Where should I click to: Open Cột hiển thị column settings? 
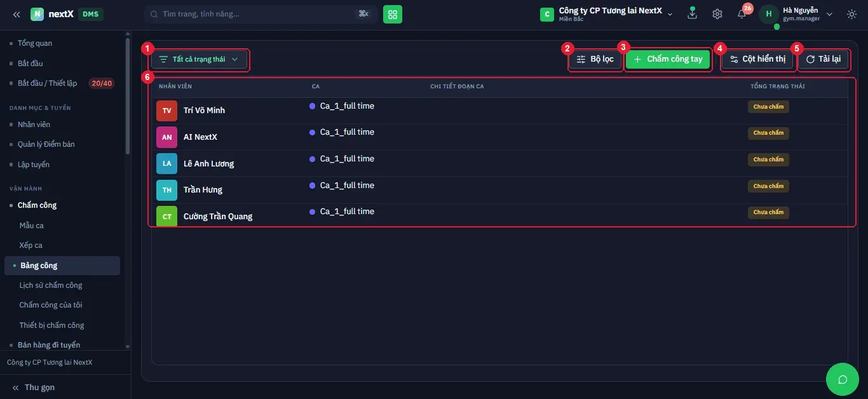(758, 59)
